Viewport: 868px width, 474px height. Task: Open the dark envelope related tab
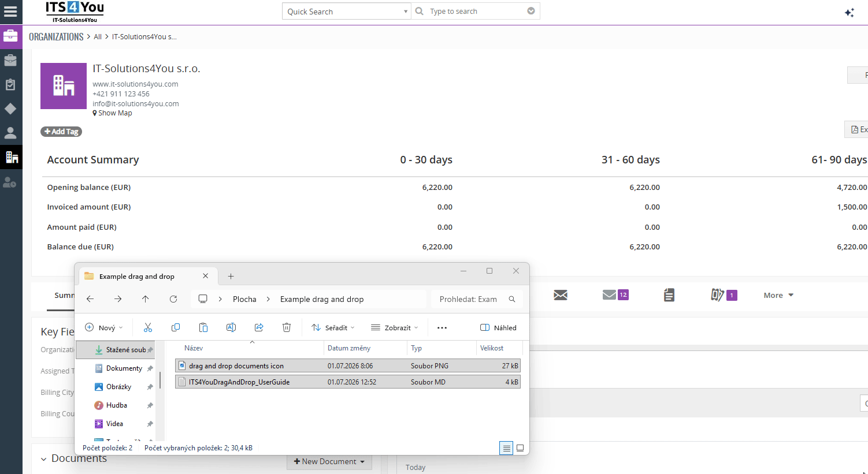click(x=561, y=295)
